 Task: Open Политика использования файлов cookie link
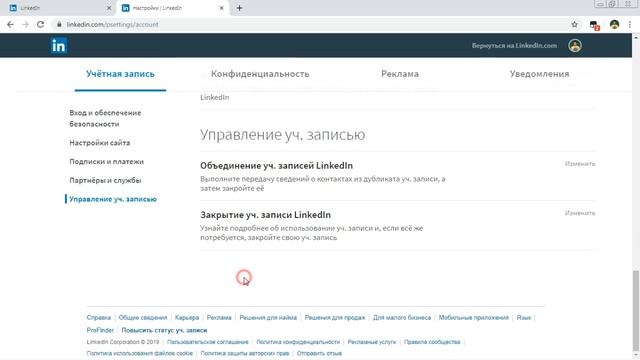[x=140, y=353]
